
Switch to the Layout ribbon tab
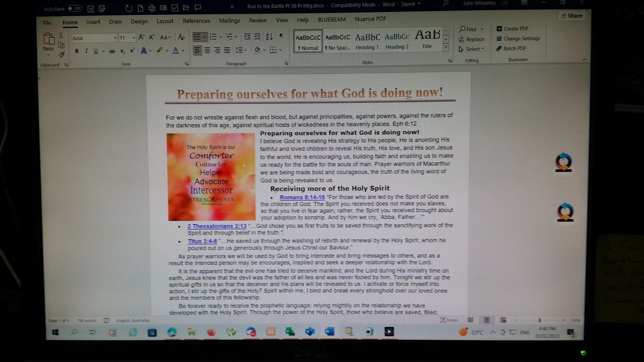[165, 21]
